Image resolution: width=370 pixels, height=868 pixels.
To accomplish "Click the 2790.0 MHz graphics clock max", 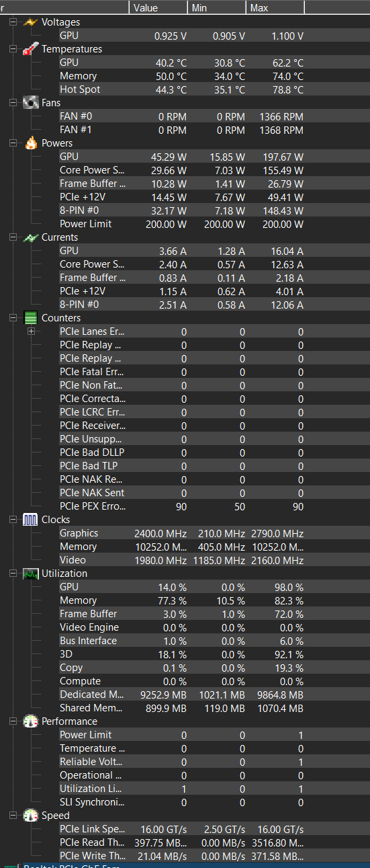I will pyautogui.click(x=278, y=533).
